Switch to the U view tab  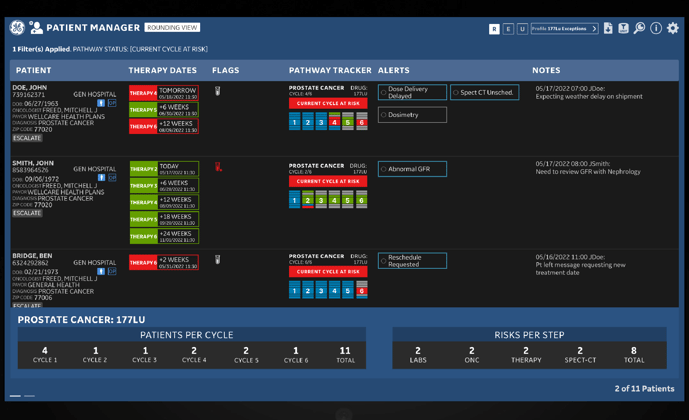point(522,29)
